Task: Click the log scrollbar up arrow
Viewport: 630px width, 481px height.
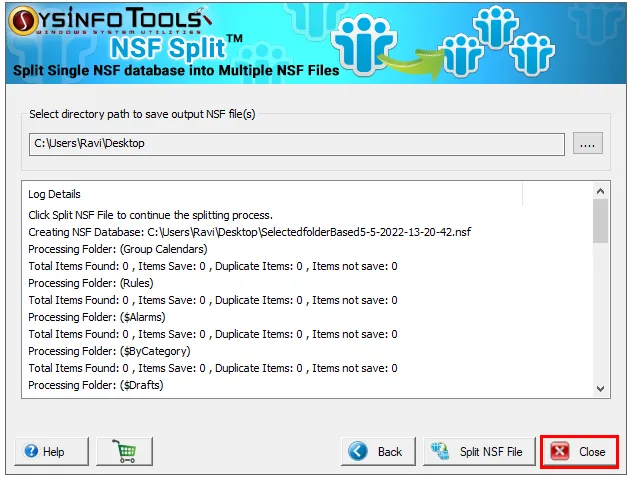Action: [x=600, y=191]
